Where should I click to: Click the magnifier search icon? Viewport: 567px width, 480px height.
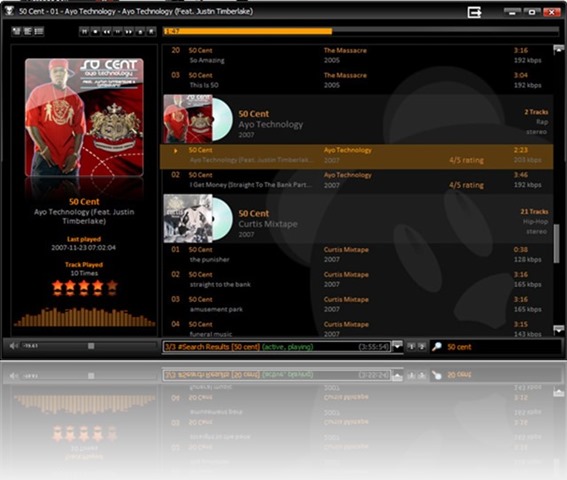click(x=437, y=347)
